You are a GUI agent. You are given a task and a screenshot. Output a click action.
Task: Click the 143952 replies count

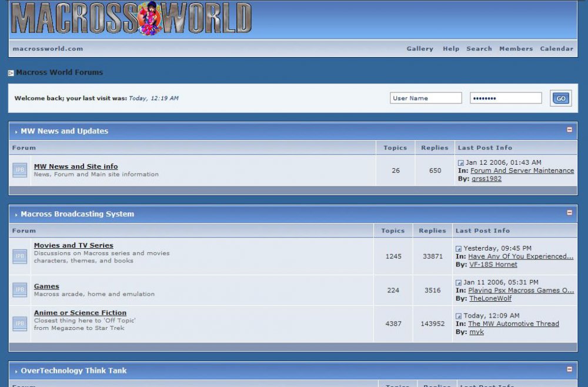pyautogui.click(x=432, y=323)
